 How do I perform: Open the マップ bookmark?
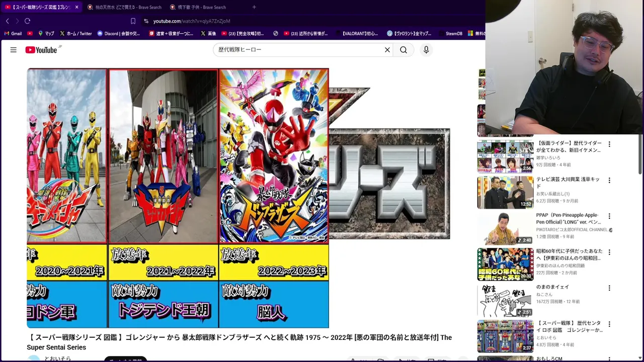(x=46, y=34)
